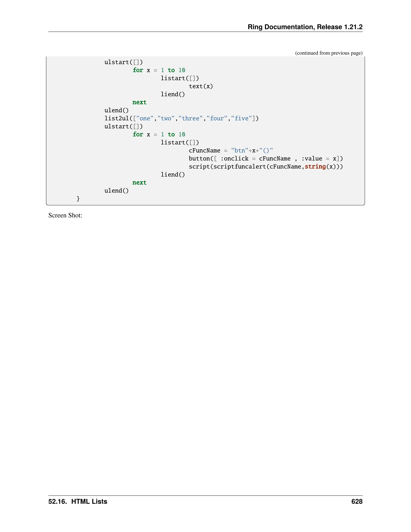
Task: Click the second 'for x = 1 to 10' line
Action: [x=159, y=135]
